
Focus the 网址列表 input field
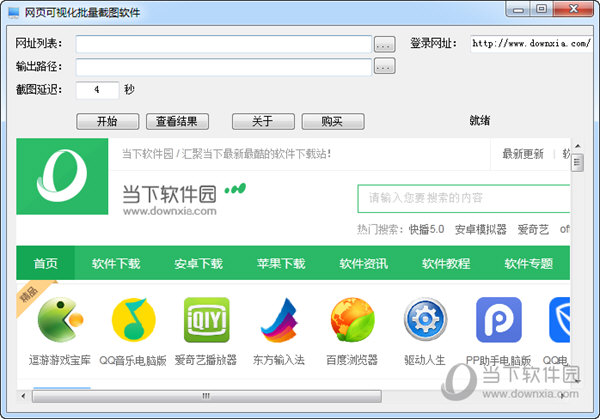[223, 44]
